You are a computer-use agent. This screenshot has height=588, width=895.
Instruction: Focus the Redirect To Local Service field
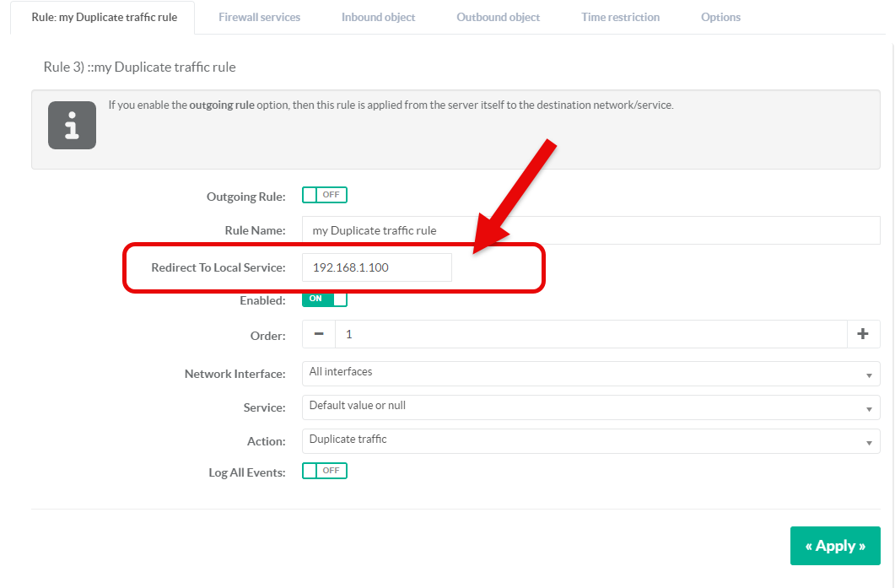coord(377,267)
